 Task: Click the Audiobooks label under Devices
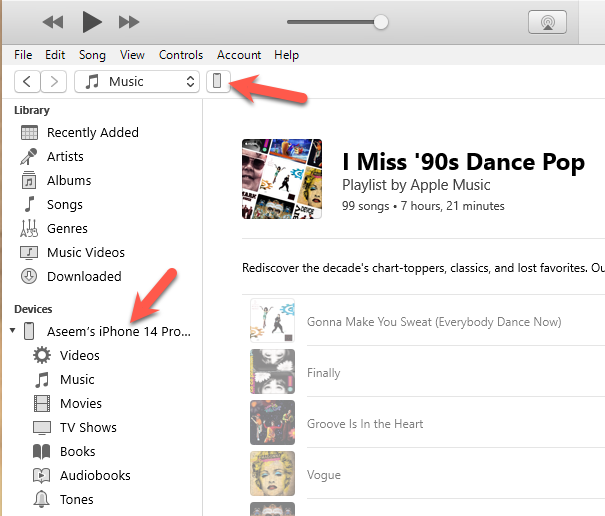pos(95,475)
